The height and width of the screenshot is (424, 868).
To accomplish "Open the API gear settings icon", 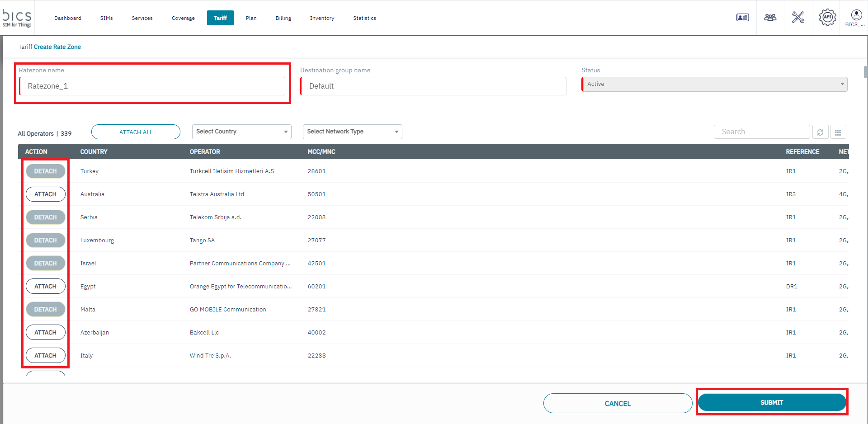I will [x=827, y=18].
